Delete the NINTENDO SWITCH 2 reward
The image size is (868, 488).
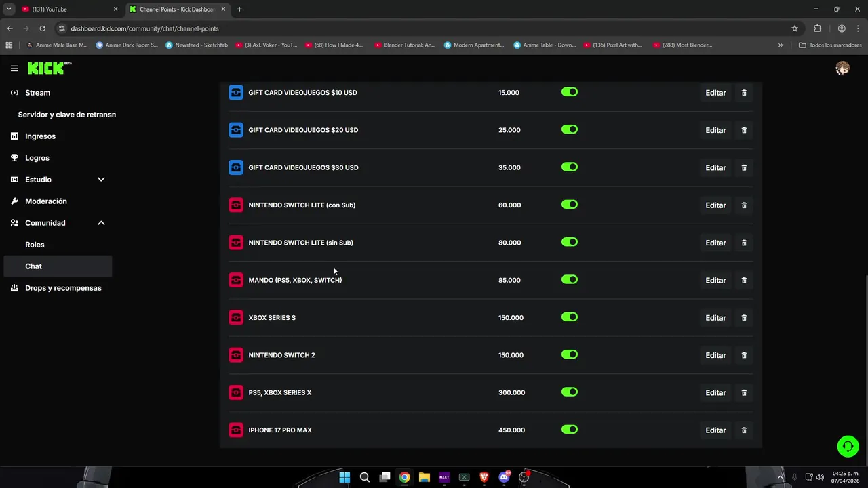tap(744, 355)
